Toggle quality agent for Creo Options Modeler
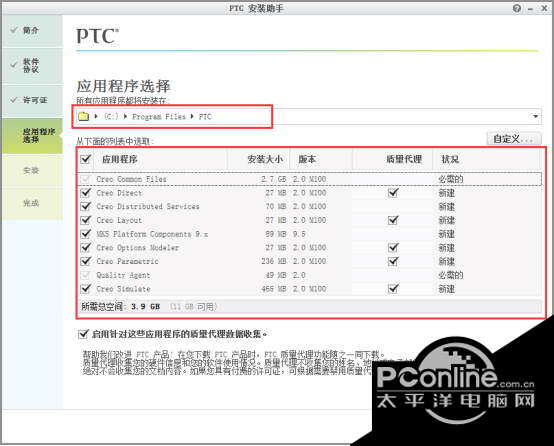This screenshot has height=446, width=554. (x=393, y=247)
